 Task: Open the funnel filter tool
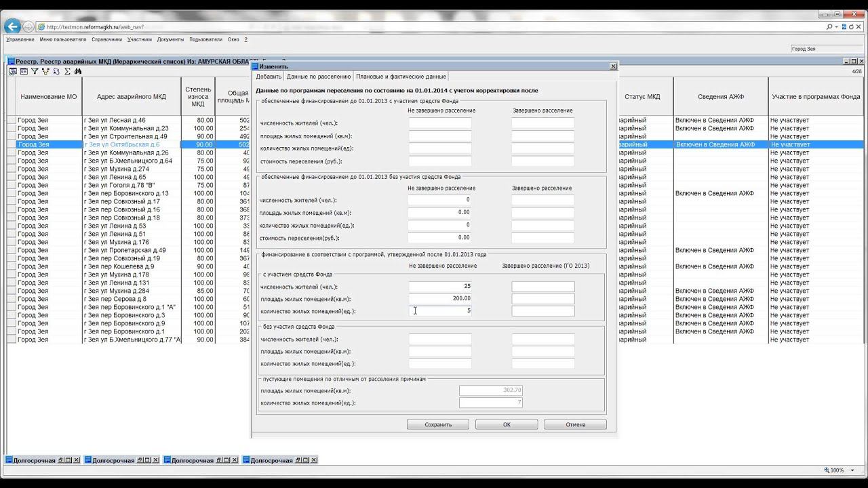point(35,71)
